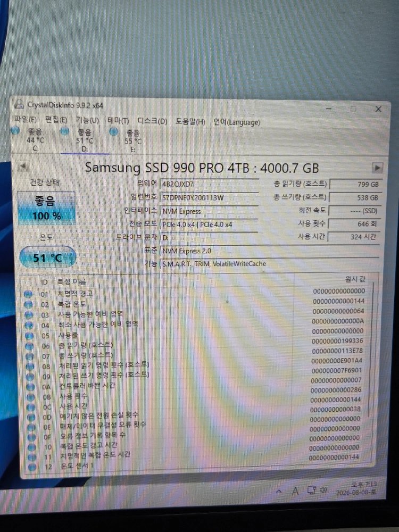Click the 특성 이름 column header
Screen dimensions: 399x532
click(x=72, y=281)
